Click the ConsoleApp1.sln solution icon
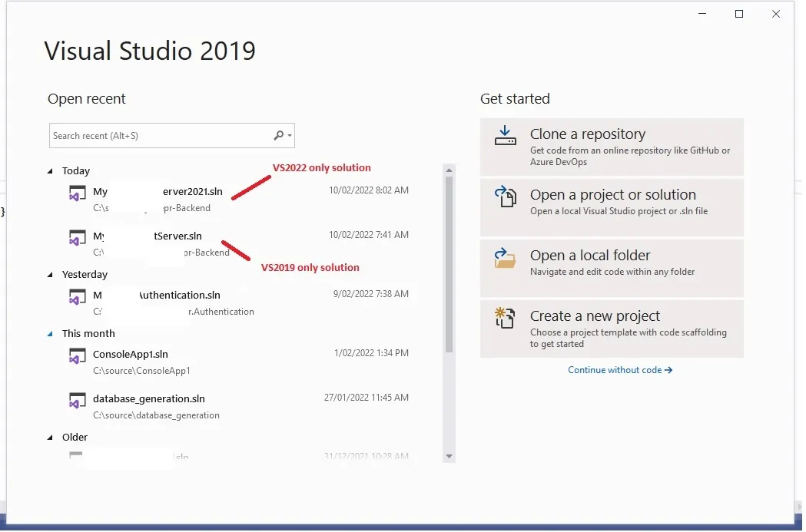 point(77,355)
